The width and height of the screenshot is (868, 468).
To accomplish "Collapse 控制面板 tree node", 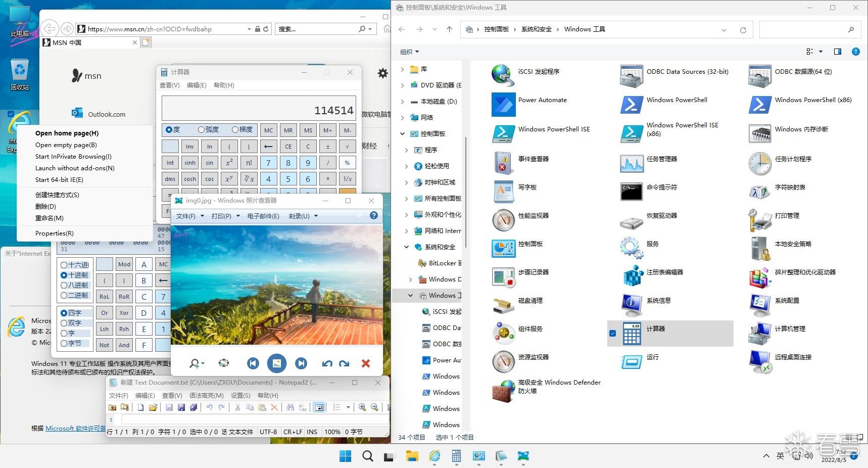I will [x=402, y=134].
